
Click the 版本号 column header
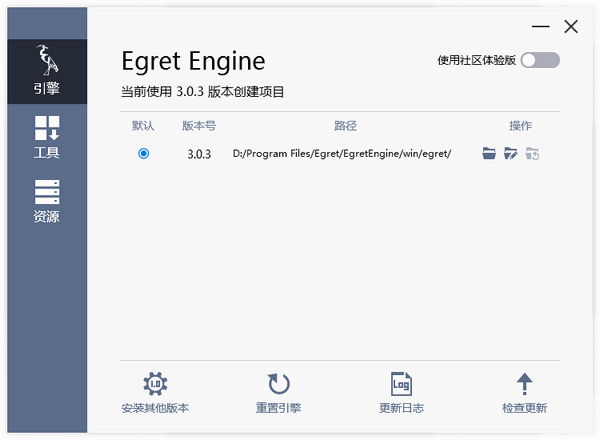point(199,126)
